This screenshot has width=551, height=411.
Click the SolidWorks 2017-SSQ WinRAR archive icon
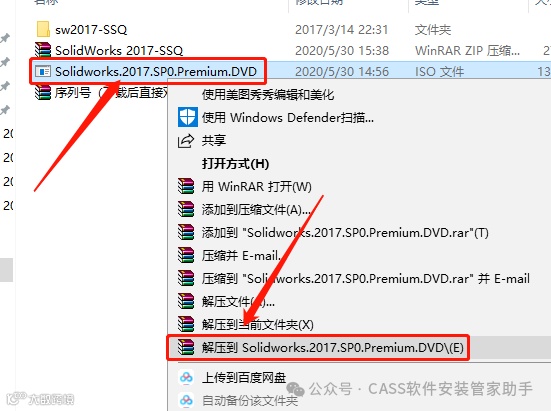pos(43,50)
